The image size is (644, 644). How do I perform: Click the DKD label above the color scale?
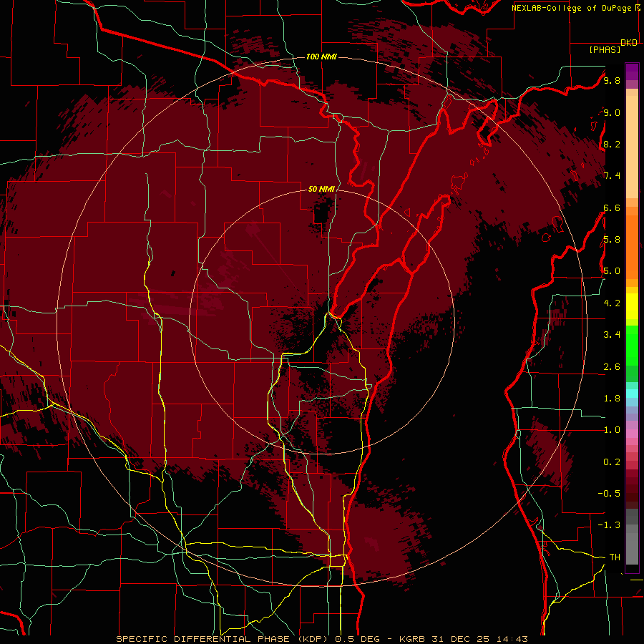tap(629, 43)
